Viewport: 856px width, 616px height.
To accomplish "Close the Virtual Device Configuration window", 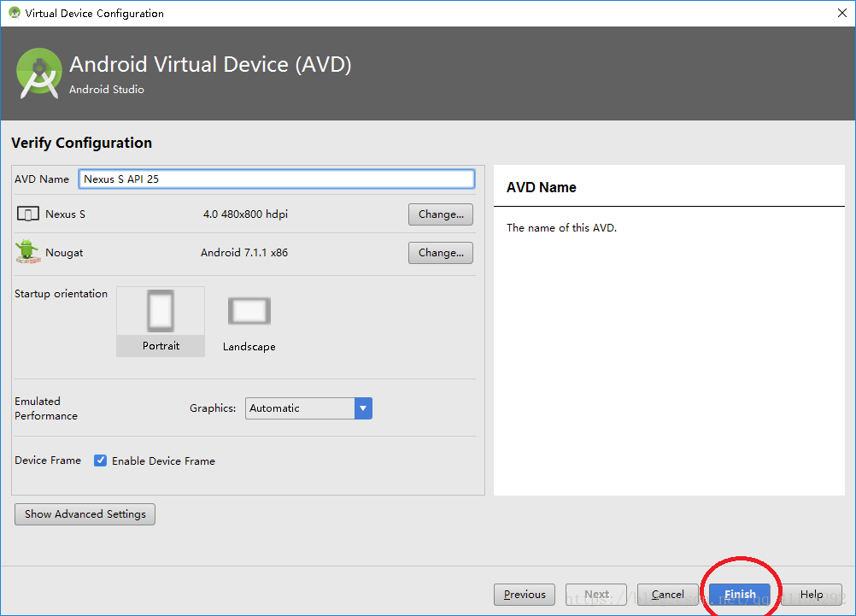I will tap(841, 13).
